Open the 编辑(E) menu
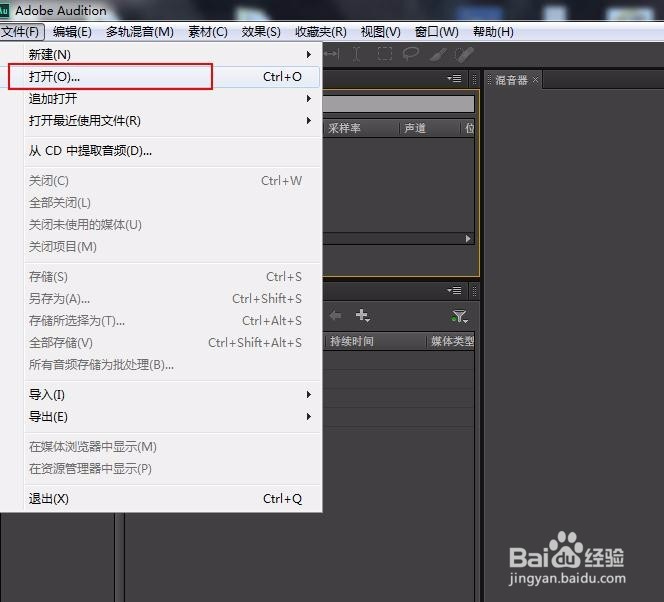 pyautogui.click(x=72, y=32)
